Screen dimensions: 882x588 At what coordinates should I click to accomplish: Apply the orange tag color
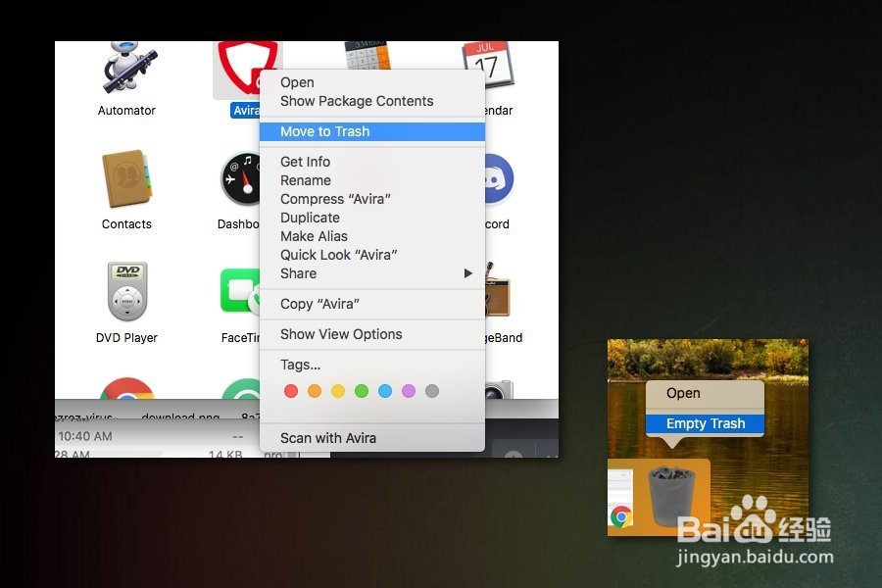(315, 391)
